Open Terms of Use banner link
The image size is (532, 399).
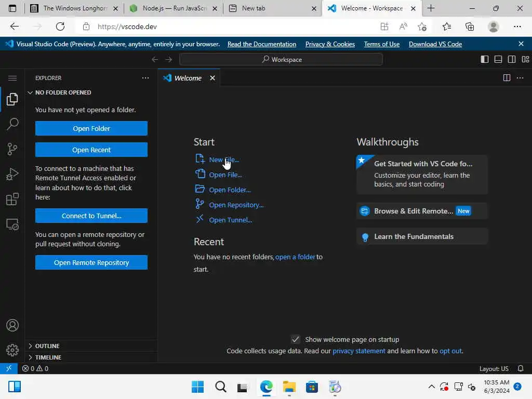pos(382,44)
